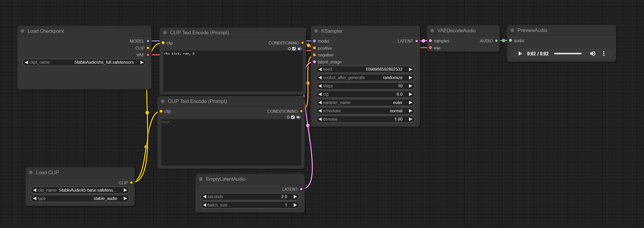Viewport: 644px width, 228px height.
Task: Collapse the KSampler node via its title dot
Action: pos(316,31)
